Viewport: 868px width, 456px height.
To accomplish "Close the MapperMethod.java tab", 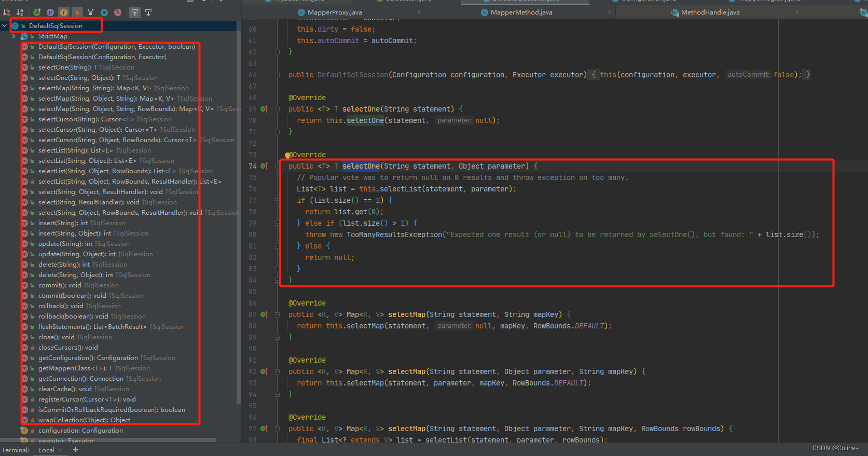I will point(609,12).
